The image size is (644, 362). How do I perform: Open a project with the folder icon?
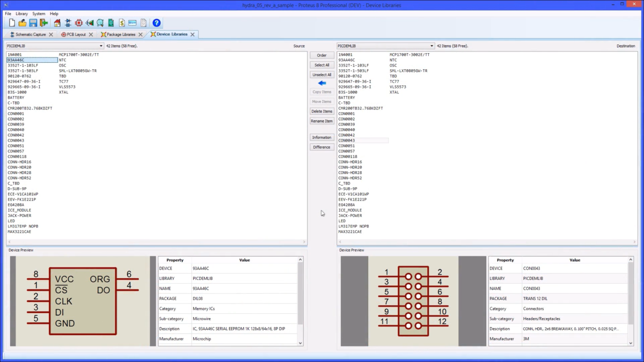(x=23, y=23)
